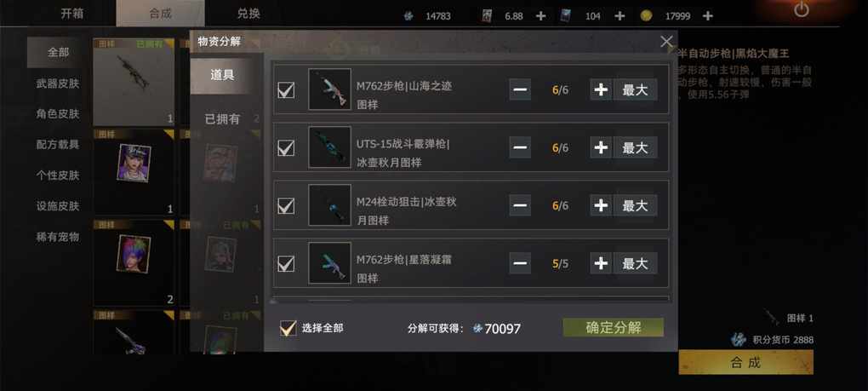Screen dimensions: 868x391
Task: Select 武器皮肤 category in sidebar
Action: (x=58, y=83)
